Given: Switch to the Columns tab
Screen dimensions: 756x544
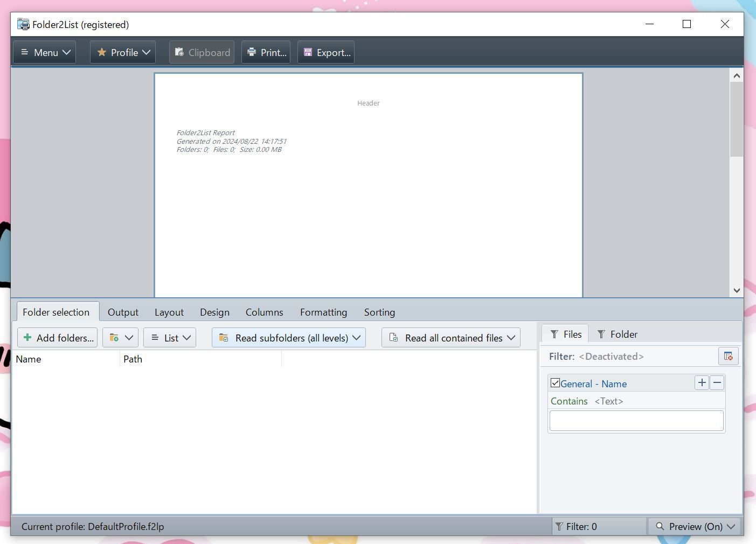Looking at the screenshot, I should pyautogui.click(x=264, y=312).
